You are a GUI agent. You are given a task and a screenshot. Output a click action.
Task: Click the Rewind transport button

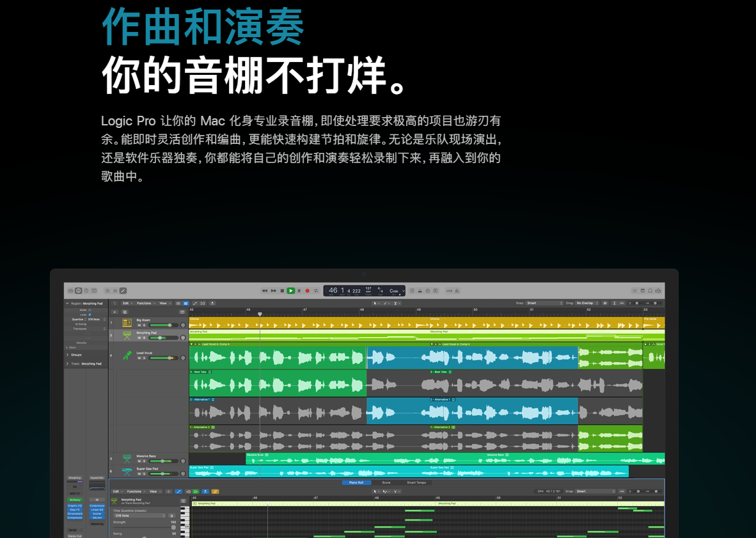point(264,290)
